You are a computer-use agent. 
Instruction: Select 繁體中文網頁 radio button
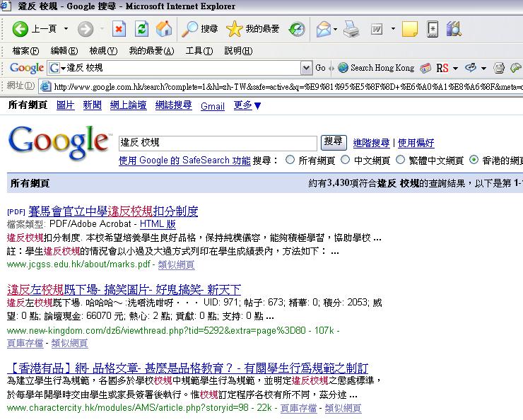click(400, 160)
